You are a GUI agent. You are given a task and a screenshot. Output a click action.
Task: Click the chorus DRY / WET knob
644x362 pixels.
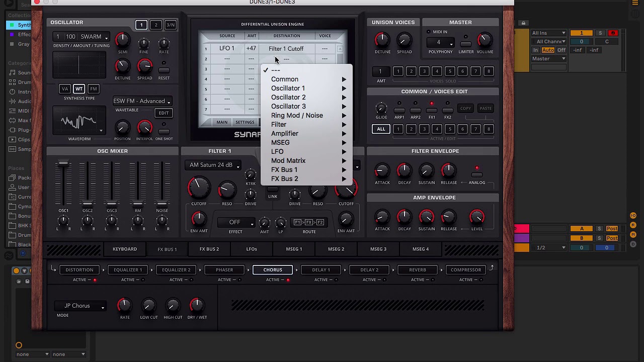coord(197,305)
